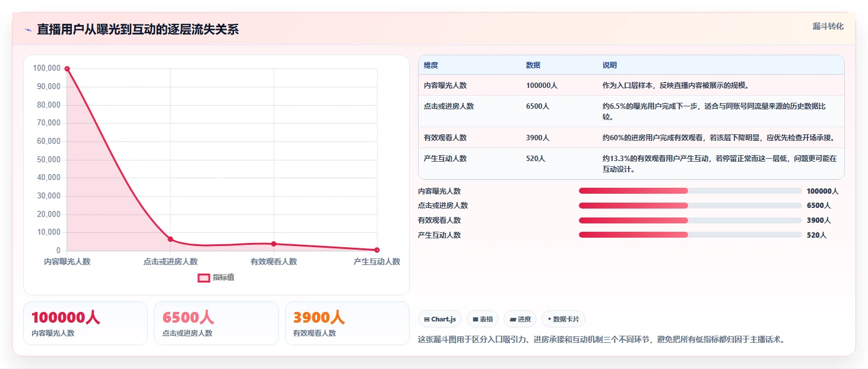Click the 100,000 y-axis label
Screen dimensions: 868x369
coord(47,68)
